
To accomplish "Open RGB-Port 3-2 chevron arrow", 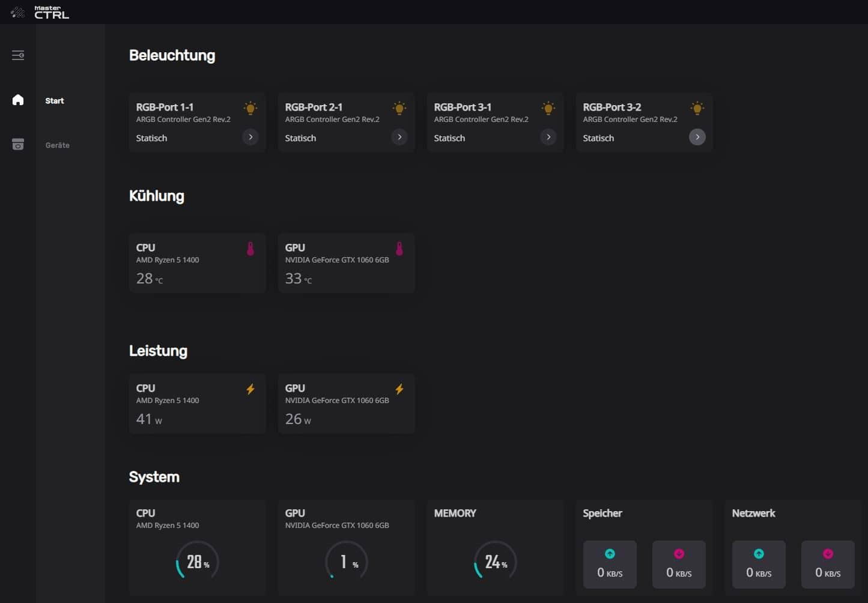I will pos(697,137).
